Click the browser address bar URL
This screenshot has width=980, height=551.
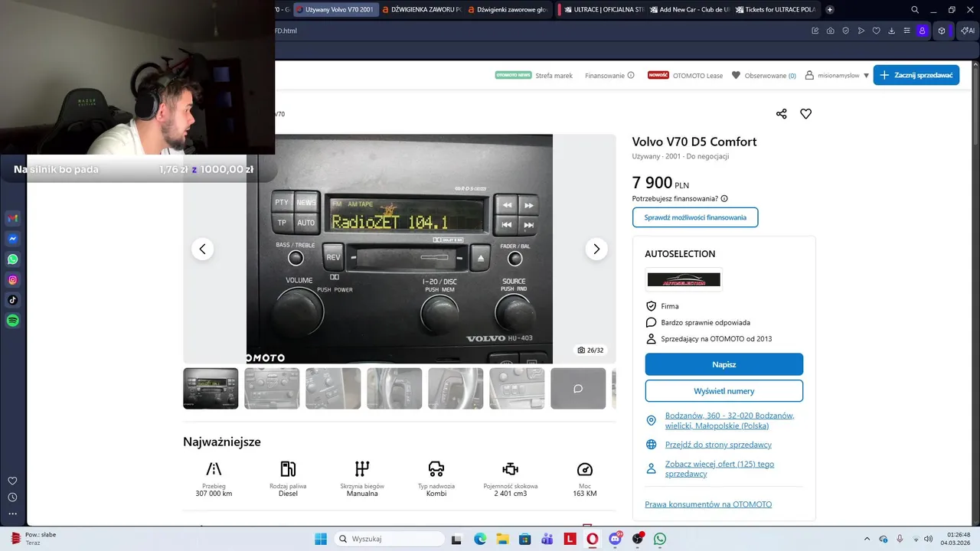tap(285, 31)
